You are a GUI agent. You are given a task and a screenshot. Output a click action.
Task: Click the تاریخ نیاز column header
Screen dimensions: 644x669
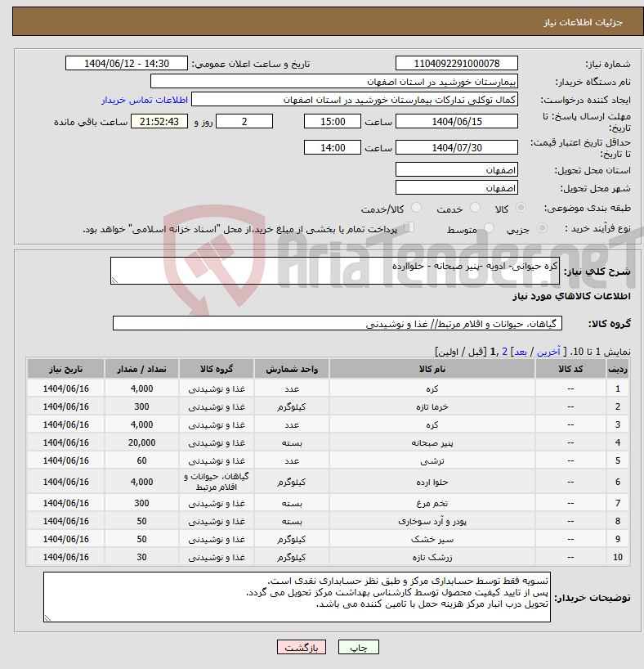click(65, 369)
